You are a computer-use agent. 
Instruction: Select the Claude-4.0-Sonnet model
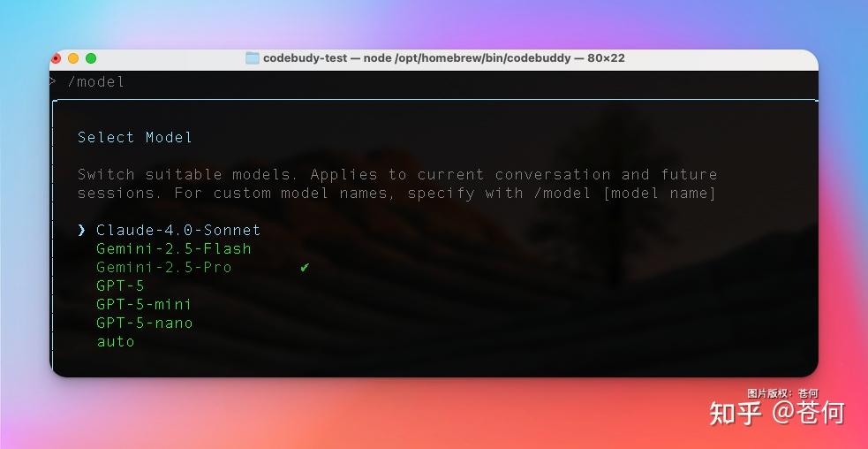(x=177, y=230)
